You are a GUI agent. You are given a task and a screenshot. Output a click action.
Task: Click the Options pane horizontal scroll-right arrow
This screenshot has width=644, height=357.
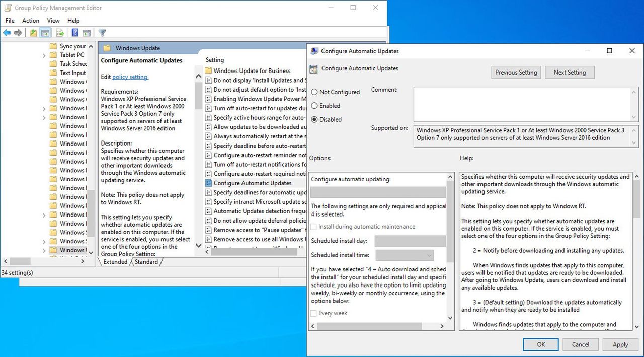click(442, 326)
